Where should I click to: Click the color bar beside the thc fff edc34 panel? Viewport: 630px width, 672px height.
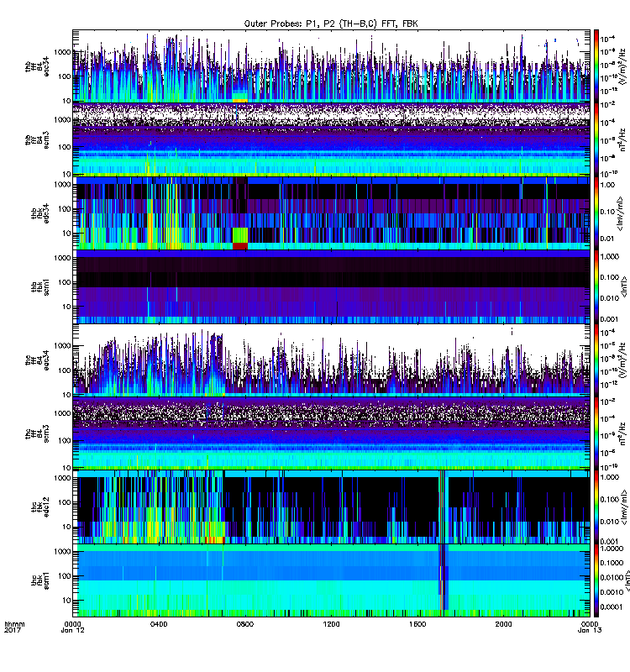point(596,360)
